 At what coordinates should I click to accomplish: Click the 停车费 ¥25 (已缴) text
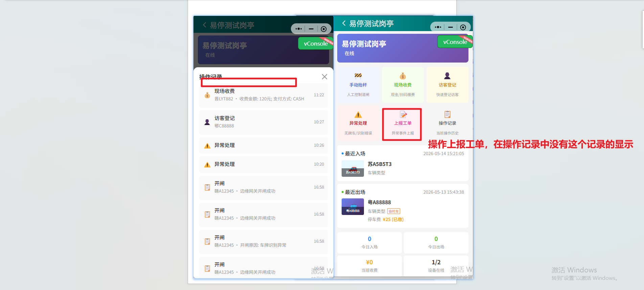[x=386, y=219]
